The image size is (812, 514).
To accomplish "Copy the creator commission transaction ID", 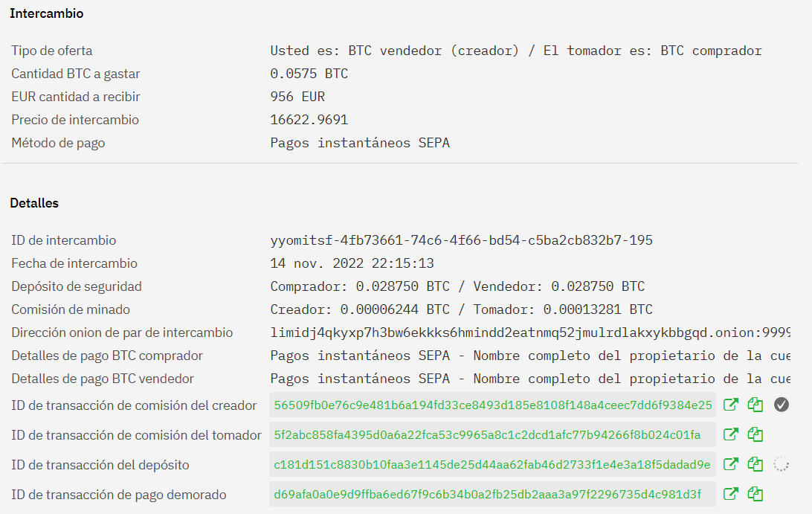I will click(755, 405).
